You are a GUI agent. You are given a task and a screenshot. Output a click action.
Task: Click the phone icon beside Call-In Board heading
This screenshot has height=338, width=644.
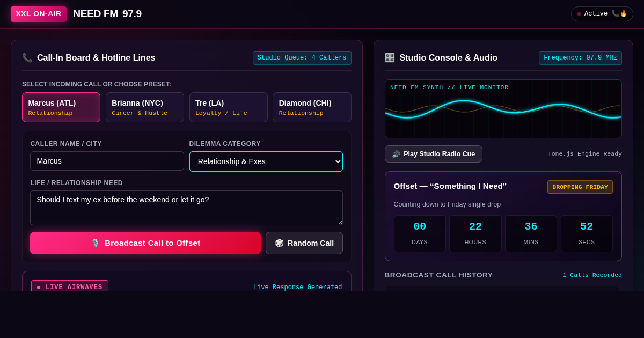[27, 58]
